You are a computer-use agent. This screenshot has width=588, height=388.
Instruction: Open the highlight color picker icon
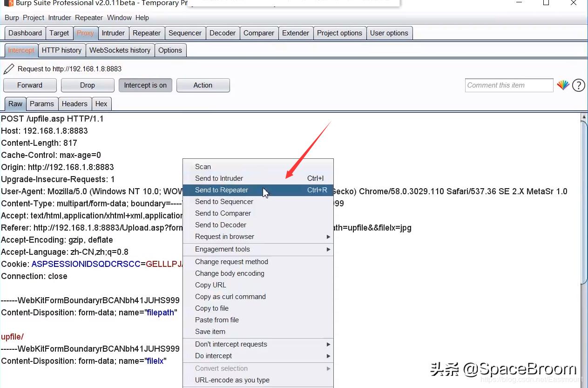[563, 85]
